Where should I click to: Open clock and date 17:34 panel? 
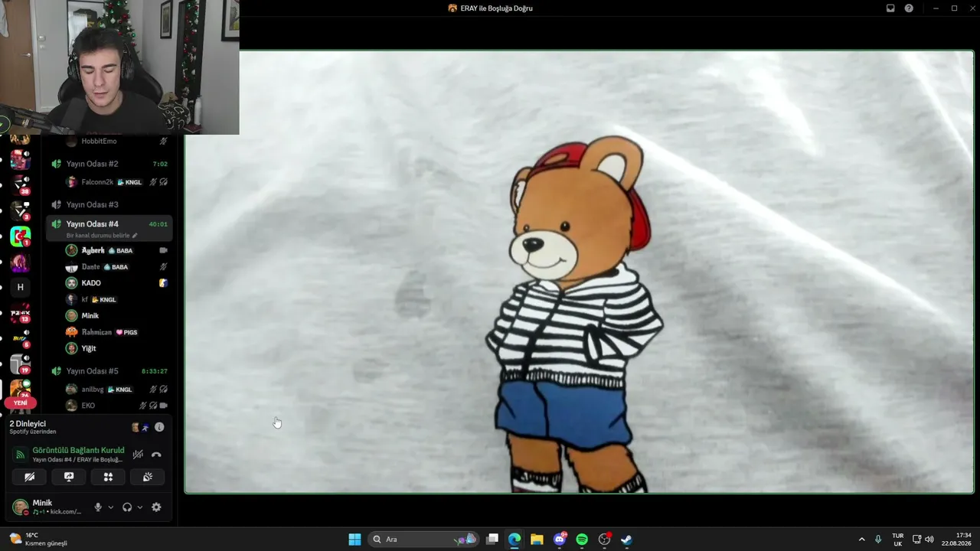point(958,540)
